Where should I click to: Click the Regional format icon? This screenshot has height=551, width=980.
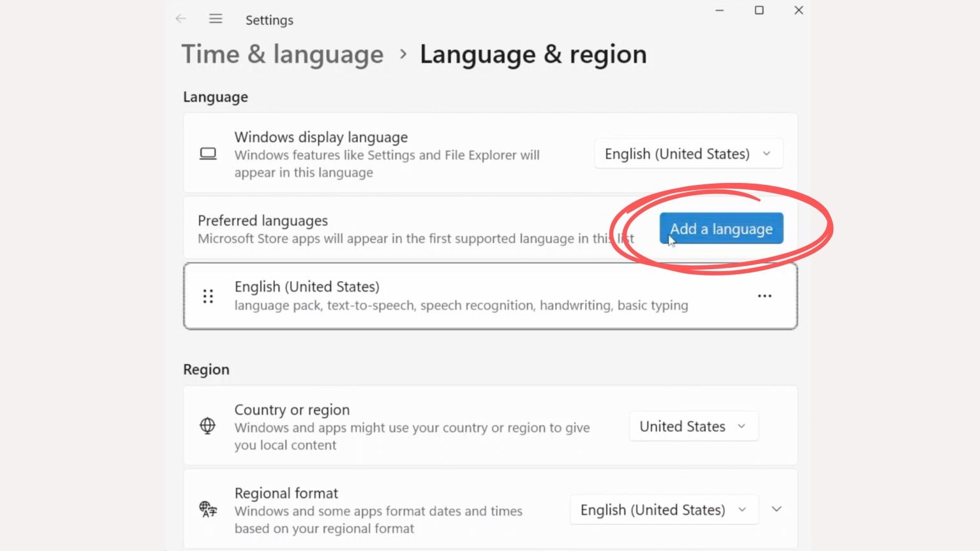(208, 510)
